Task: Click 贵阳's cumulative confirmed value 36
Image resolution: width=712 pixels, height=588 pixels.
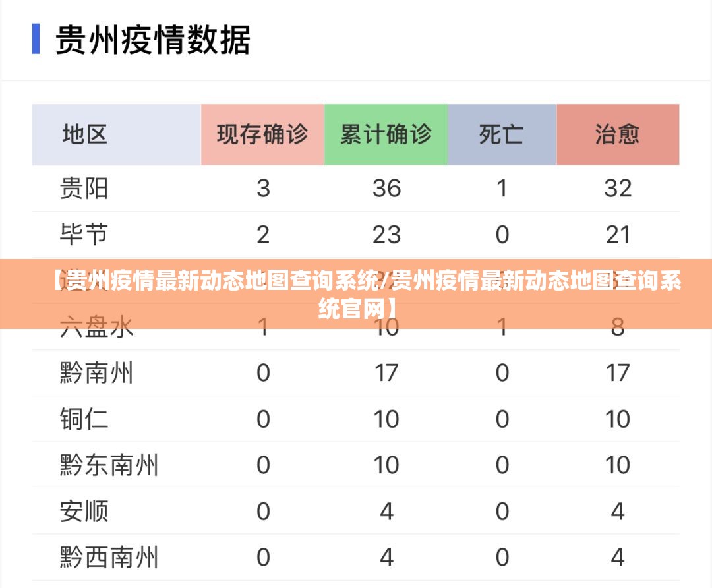Action: [386, 189]
